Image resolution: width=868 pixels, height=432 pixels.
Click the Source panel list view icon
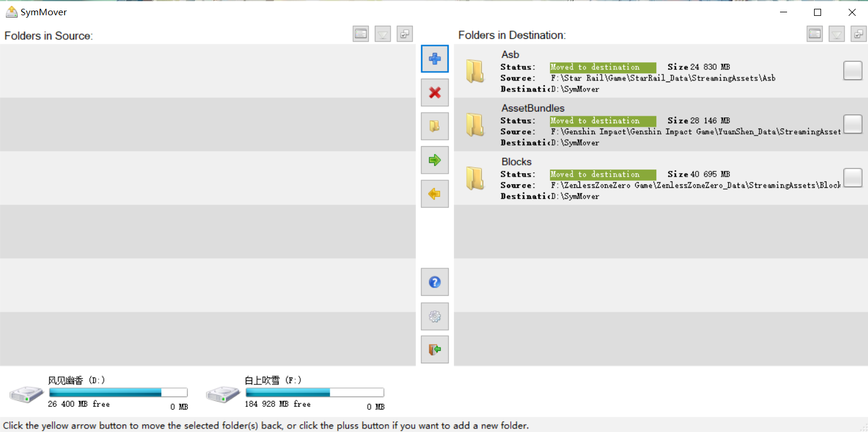361,34
